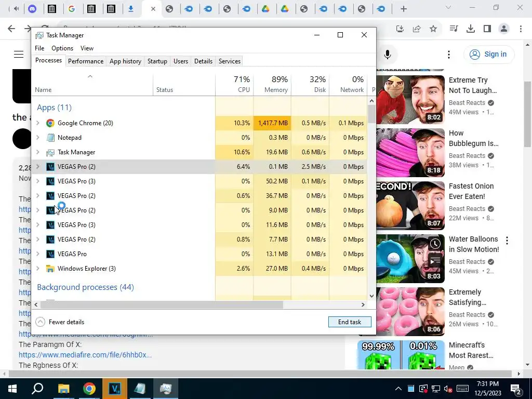Viewport: 532px width, 399px height.
Task: Click the muted volume tray icon
Action: coord(448,389)
